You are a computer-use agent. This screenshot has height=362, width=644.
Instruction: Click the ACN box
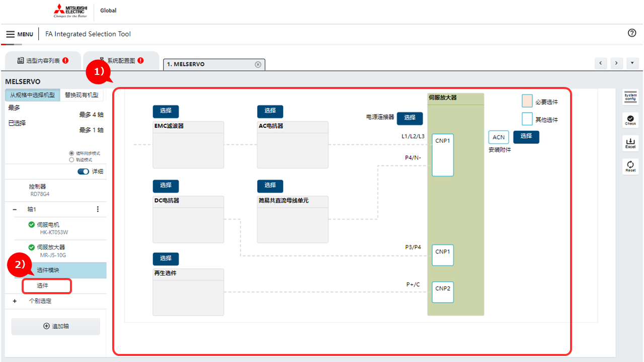coord(499,137)
